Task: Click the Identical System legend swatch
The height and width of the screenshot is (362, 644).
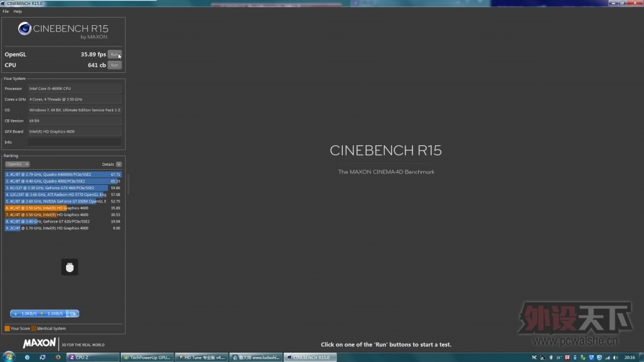Action: point(34,328)
